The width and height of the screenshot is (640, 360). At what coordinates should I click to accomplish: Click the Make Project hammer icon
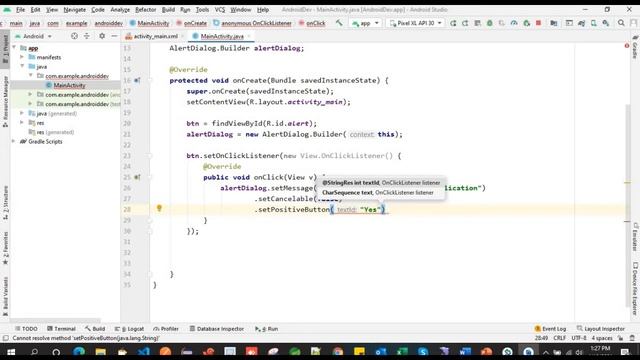point(339,23)
